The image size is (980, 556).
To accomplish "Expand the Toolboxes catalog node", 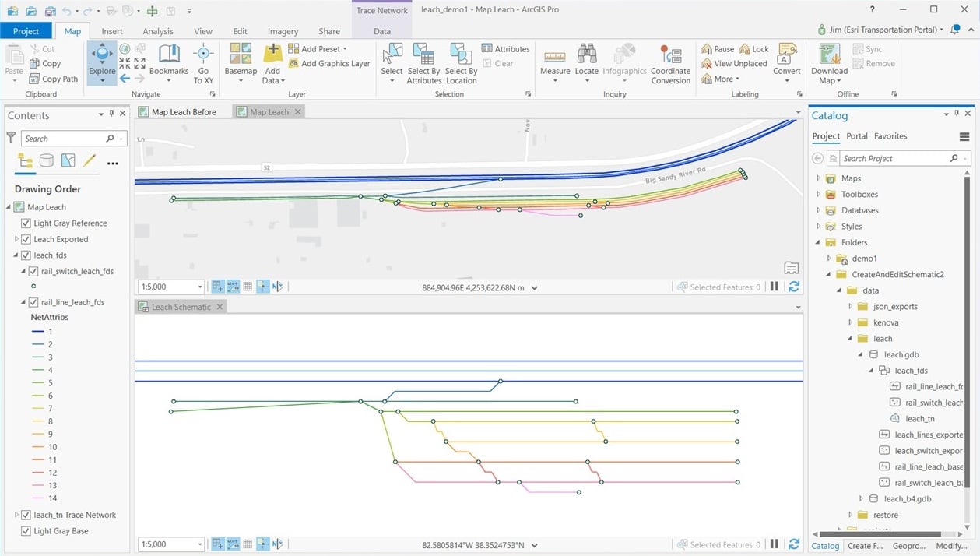I will coord(818,195).
